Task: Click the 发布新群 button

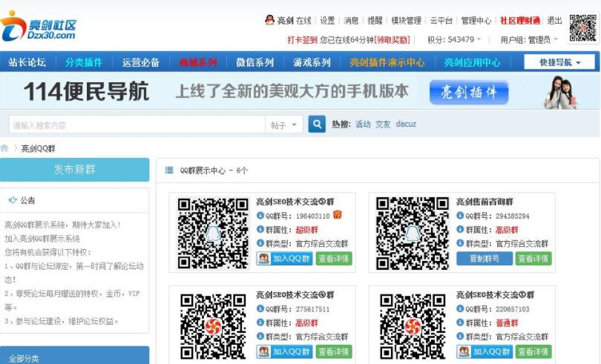Action: tap(74, 169)
